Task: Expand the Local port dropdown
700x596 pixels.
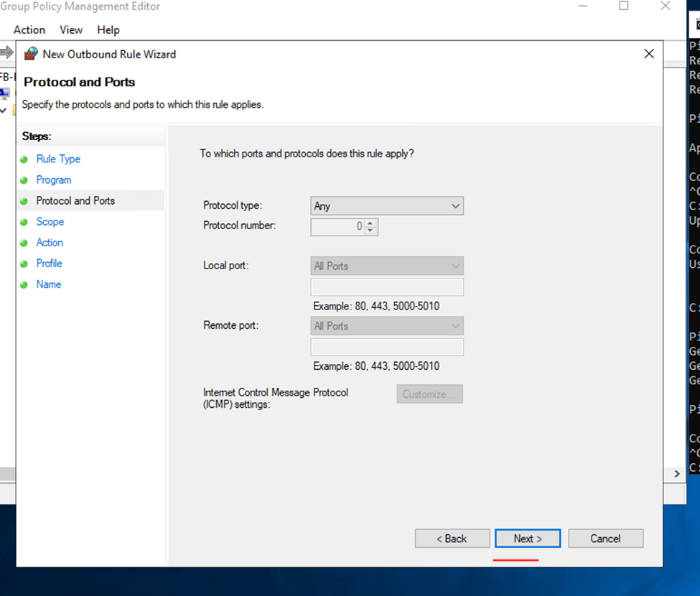Action: tap(387, 266)
